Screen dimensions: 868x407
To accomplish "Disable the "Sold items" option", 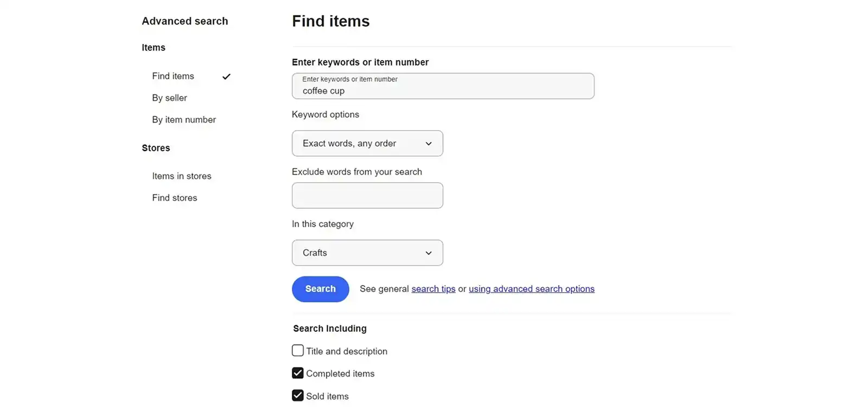I will tap(297, 395).
